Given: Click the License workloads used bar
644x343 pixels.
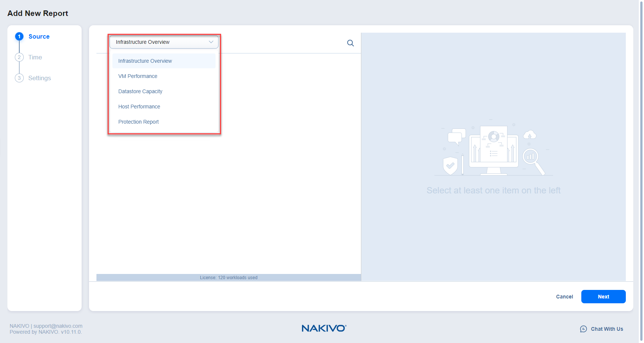Looking at the screenshot, I should [229, 277].
